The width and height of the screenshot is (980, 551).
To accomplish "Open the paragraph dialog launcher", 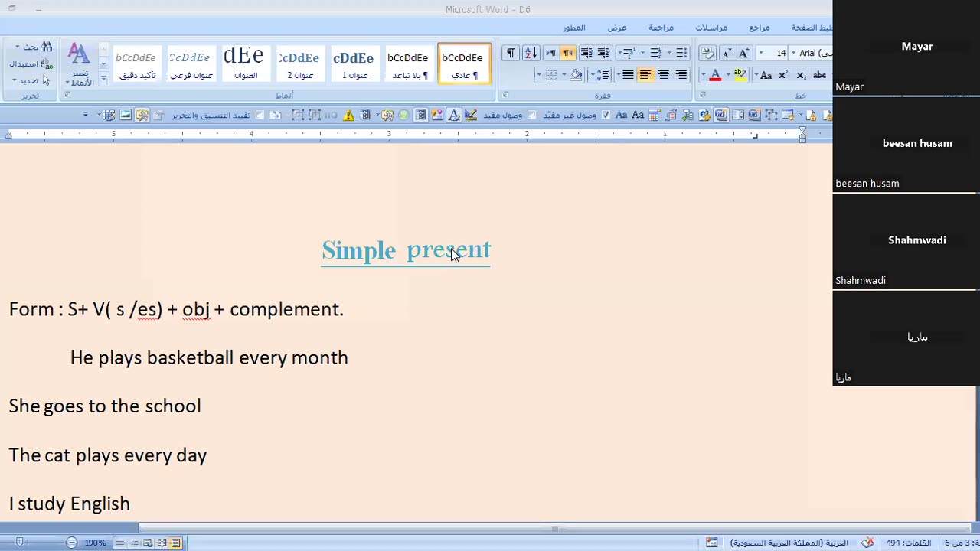I will (505, 95).
